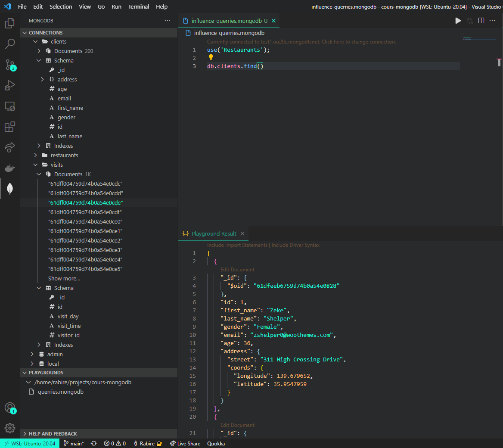This screenshot has width=503, height=448.
Task: Close the Playground Result tab
Action: click(x=242, y=233)
